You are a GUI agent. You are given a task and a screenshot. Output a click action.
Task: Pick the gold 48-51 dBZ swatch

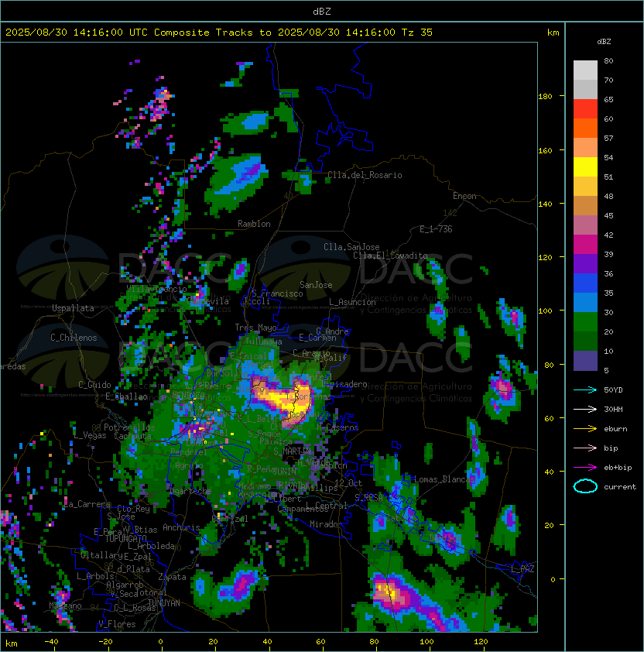[x=585, y=187]
